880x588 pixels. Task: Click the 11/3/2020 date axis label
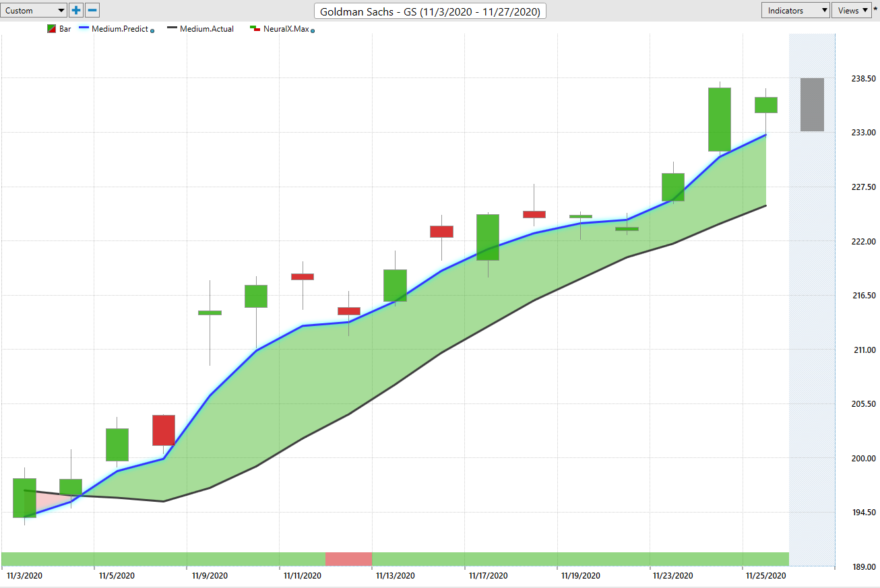tap(24, 576)
